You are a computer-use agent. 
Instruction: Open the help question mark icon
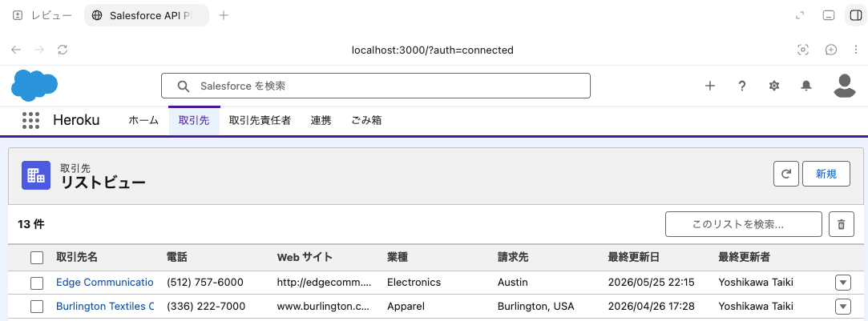pos(742,86)
